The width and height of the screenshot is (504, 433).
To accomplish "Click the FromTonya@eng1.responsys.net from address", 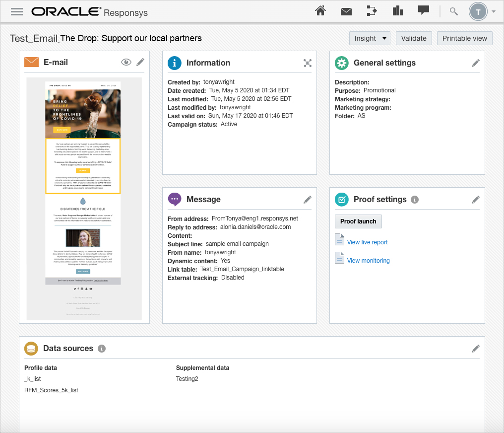I will coord(255,218).
